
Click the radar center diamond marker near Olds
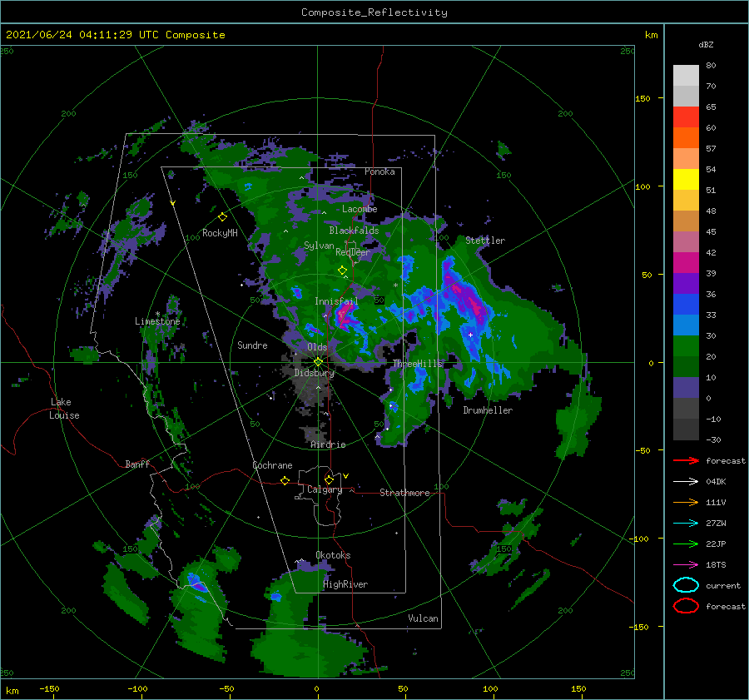(x=318, y=362)
